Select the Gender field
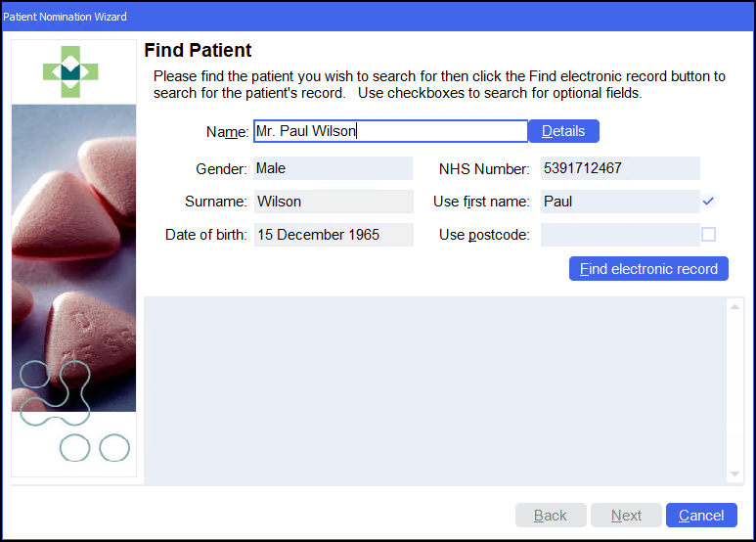This screenshot has width=756, height=542. point(333,168)
